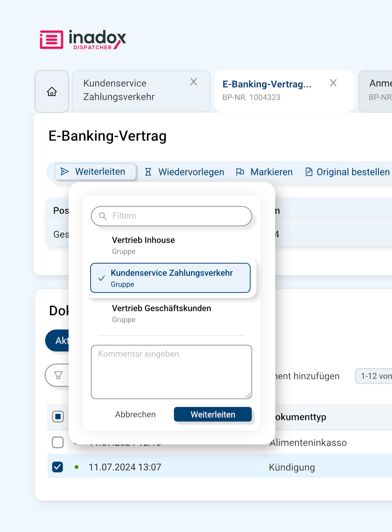The image size is (392, 532).
Task: Choose Vertrieb Geschäftskunden group
Action: (x=171, y=314)
